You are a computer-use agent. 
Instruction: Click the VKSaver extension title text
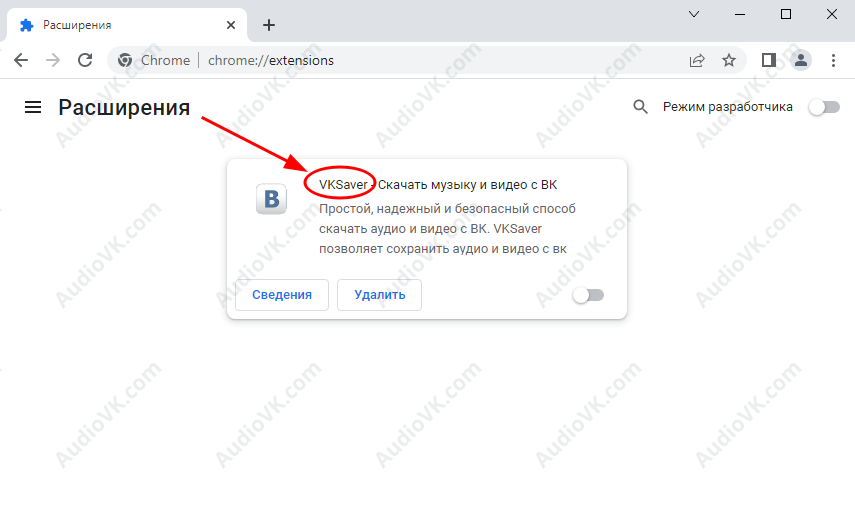point(438,185)
